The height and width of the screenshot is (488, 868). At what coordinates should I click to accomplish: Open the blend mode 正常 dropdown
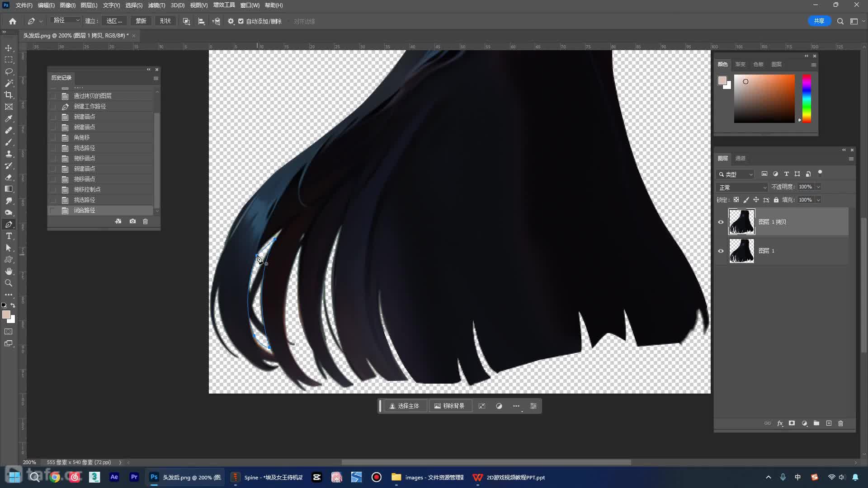pyautogui.click(x=742, y=187)
